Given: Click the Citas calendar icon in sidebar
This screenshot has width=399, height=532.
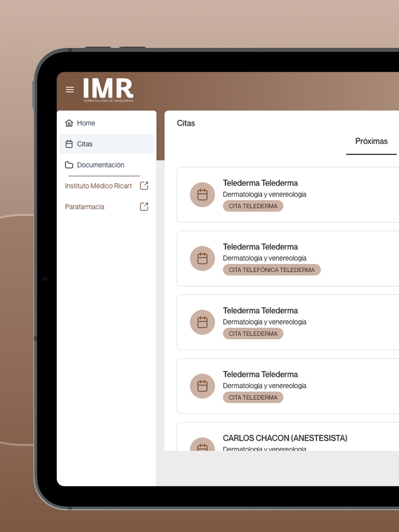Looking at the screenshot, I should tap(69, 144).
